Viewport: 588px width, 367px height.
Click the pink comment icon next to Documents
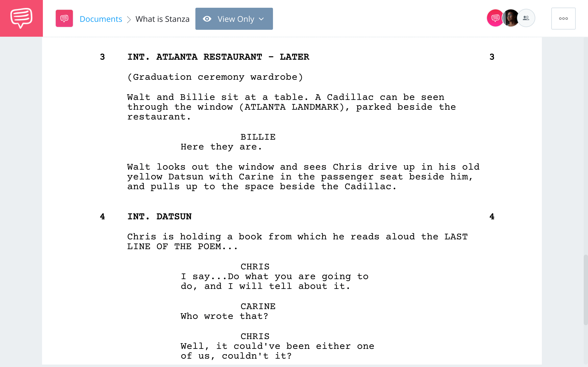pyautogui.click(x=64, y=19)
